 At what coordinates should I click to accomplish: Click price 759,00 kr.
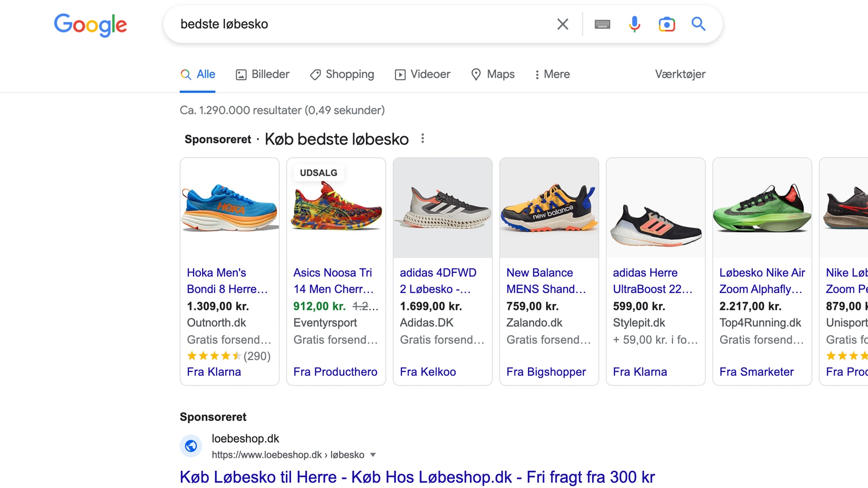(x=533, y=306)
